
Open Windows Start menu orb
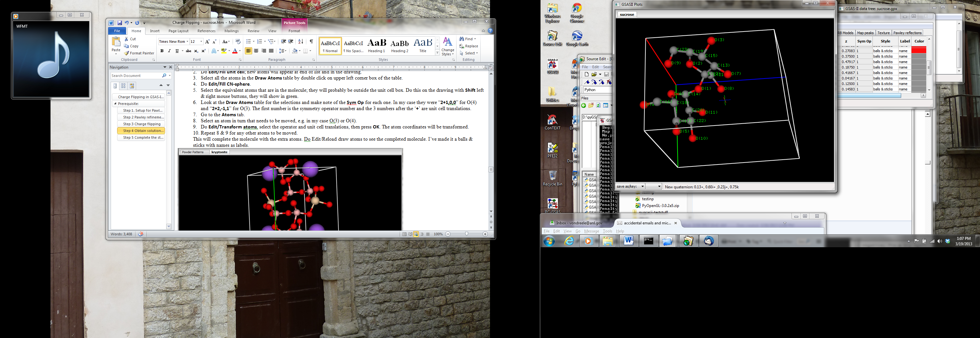pyautogui.click(x=549, y=241)
